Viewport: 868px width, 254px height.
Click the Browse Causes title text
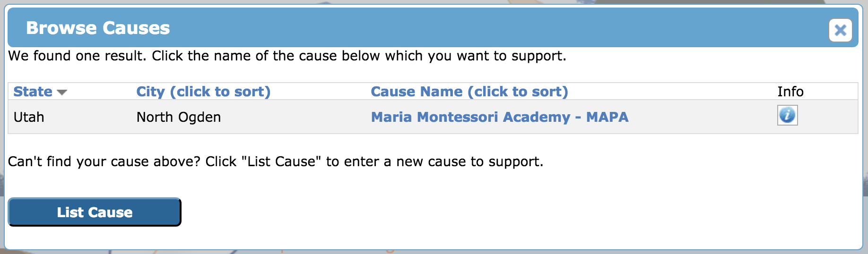click(98, 28)
